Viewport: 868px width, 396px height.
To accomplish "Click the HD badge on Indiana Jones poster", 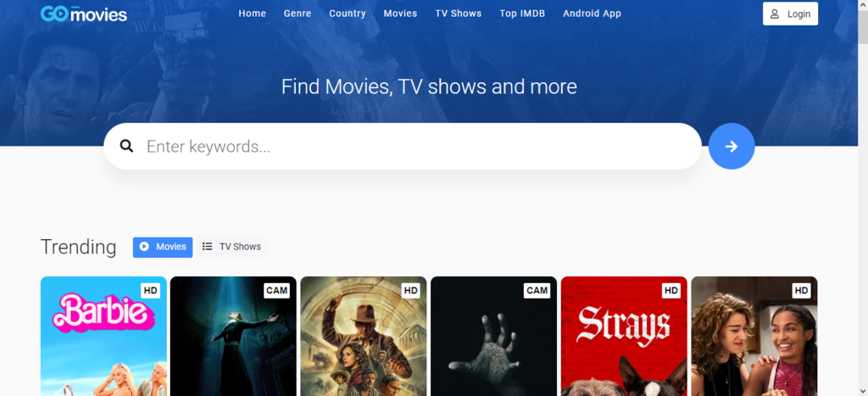I will (x=410, y=290).
